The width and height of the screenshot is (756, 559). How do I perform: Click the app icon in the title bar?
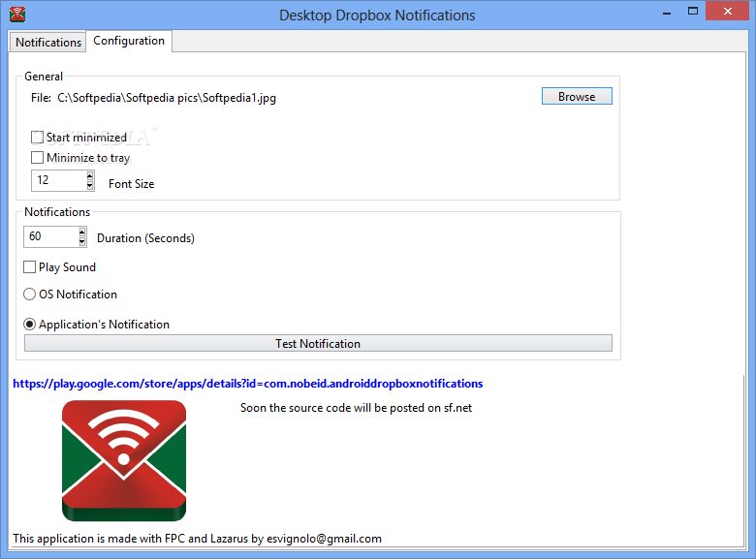[17, 15]
